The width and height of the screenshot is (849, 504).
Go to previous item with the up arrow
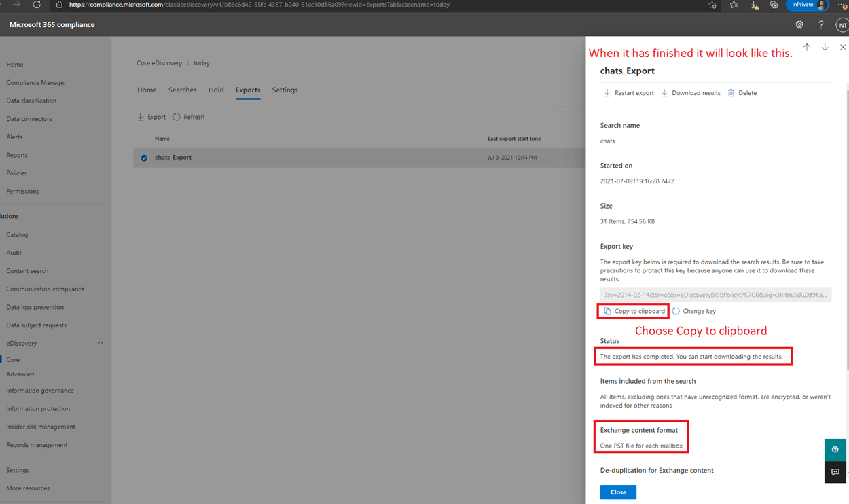click(807, 48)
